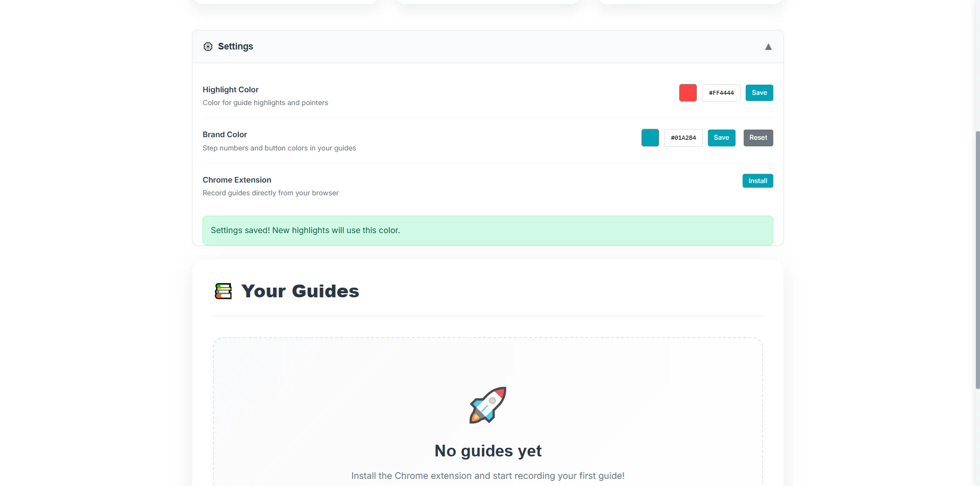Click the rocket illustration in empty guides area
This screenshot has width=980, height=486.
pyautogui.click(x=487, y=404)
